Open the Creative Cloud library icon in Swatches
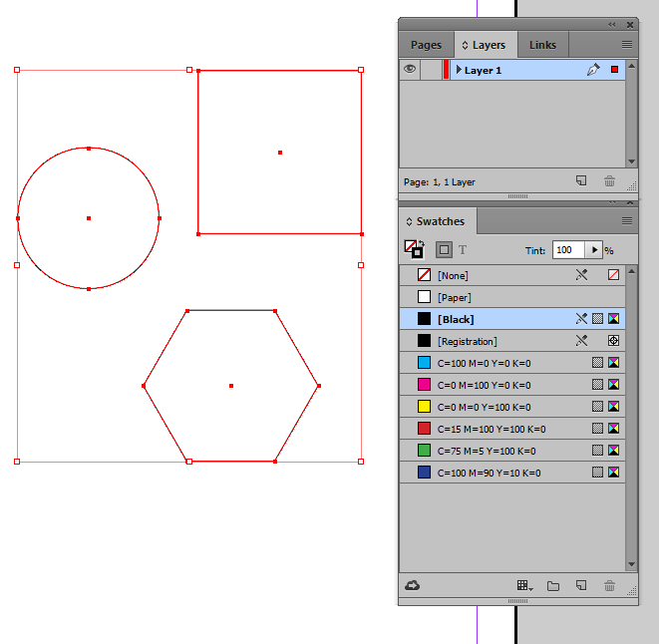Image resolution: width=659 pixels, height=644 pixels. point(413,585)
